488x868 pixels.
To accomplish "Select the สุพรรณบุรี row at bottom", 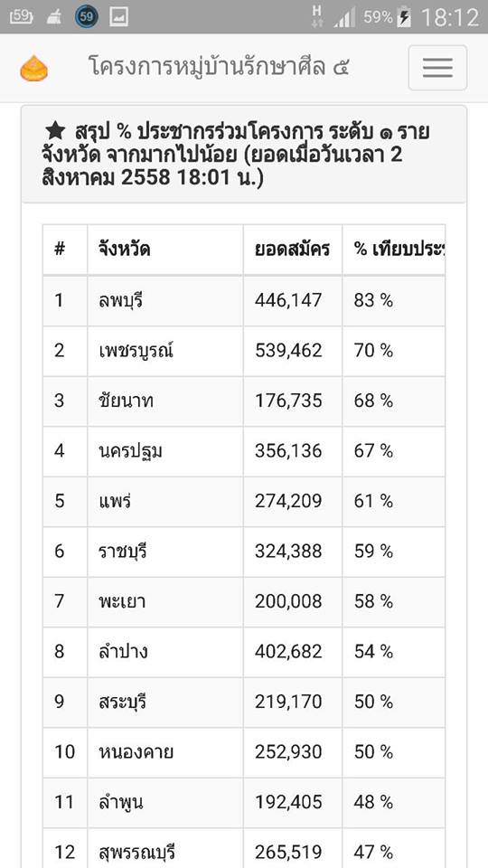I will [x=244, y=848].
